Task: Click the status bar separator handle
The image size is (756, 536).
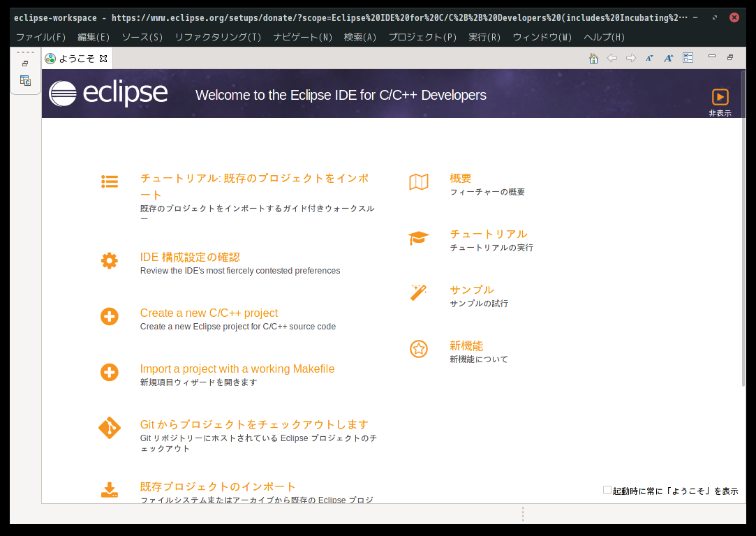Action: 523,514
